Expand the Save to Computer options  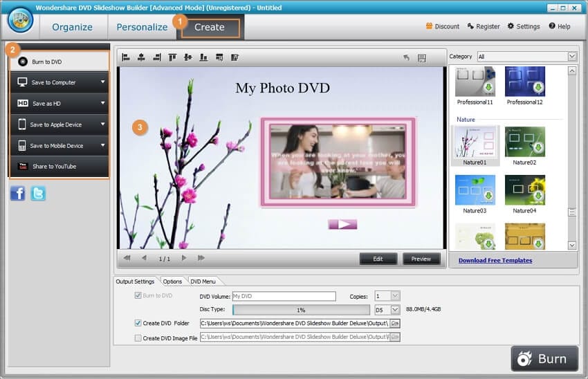[x=103, y=82]
